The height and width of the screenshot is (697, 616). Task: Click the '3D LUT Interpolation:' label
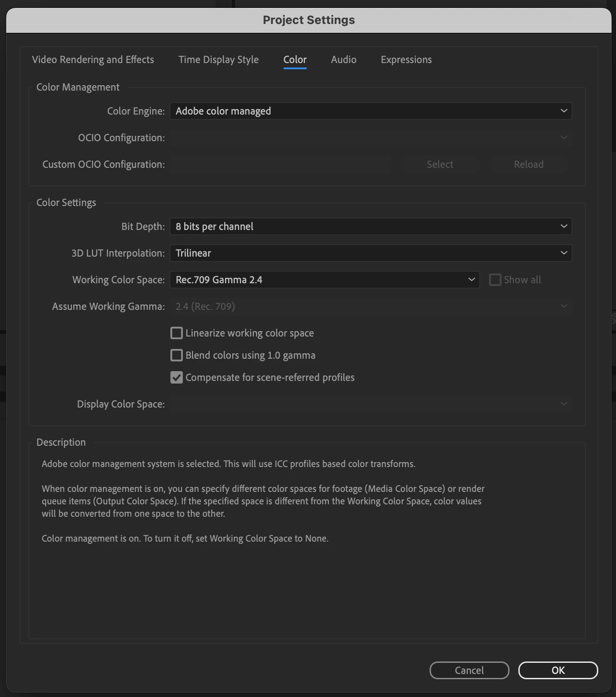118,253
